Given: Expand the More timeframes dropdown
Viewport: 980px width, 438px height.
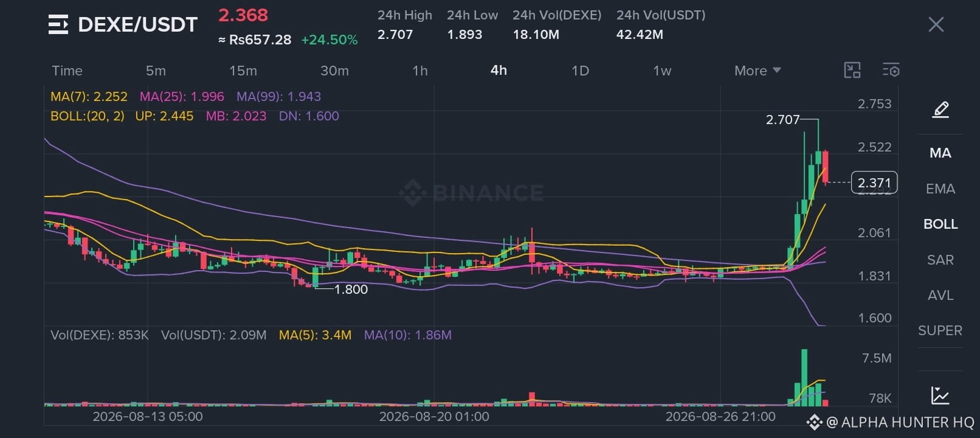Looking at the screenshot, I should [757, 71].
